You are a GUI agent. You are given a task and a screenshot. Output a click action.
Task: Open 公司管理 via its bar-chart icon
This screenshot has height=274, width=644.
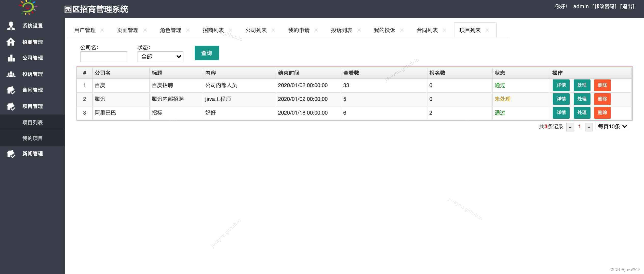11,58
